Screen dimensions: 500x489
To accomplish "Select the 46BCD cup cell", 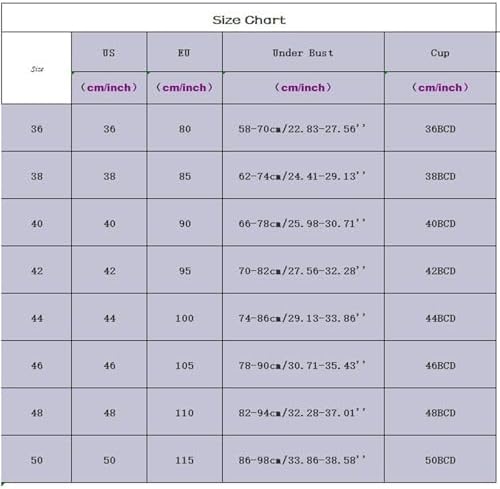I will click(440, 365).
